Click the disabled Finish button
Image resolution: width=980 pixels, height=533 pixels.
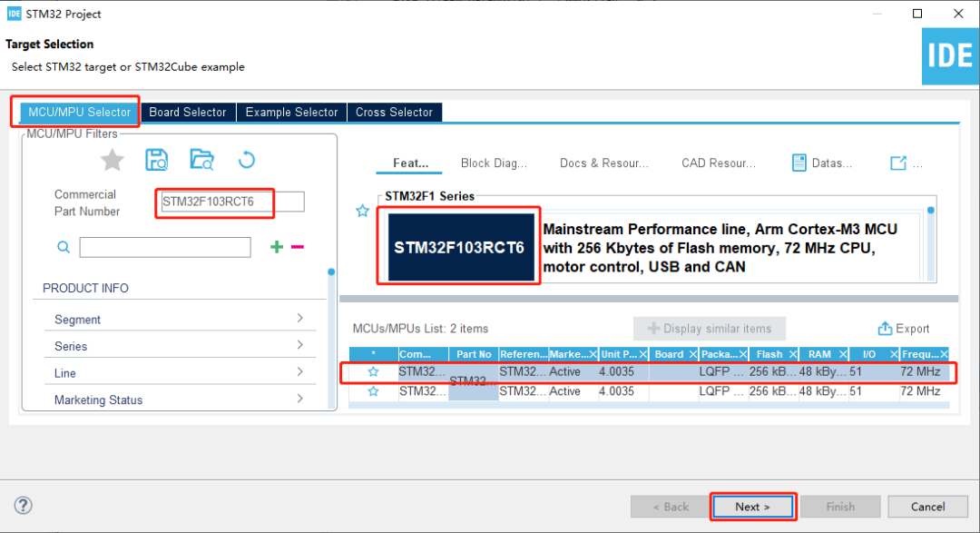(x=840, y=507)
